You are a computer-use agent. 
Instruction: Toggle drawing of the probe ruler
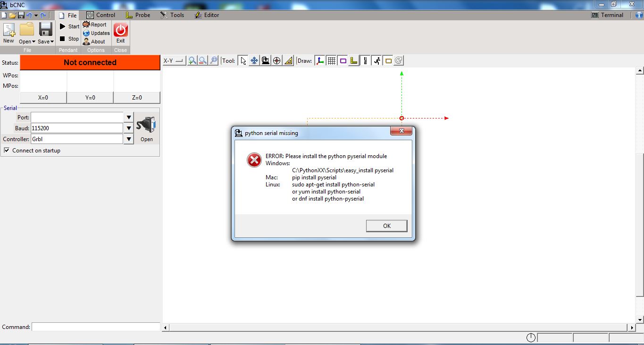(x=354, y=61)
